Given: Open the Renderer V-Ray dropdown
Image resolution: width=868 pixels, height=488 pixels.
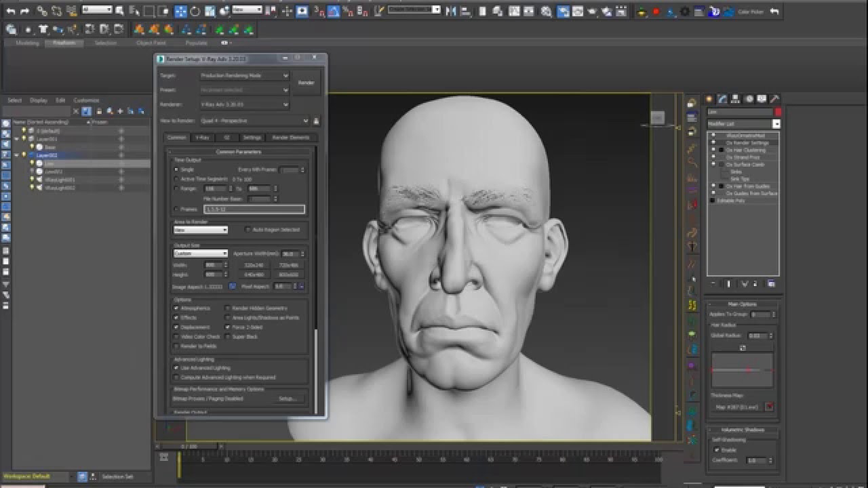Looking at the screenshot, I should coord(244,104).
